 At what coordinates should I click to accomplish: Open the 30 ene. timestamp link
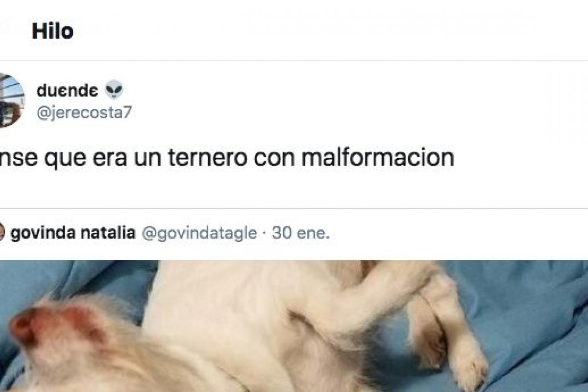pos(301,233)
